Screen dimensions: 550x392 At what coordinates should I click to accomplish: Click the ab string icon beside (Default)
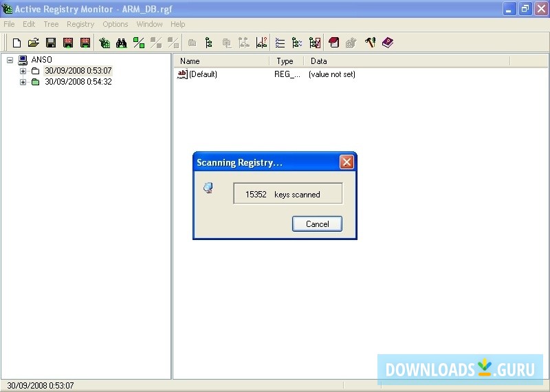point(182,74)
